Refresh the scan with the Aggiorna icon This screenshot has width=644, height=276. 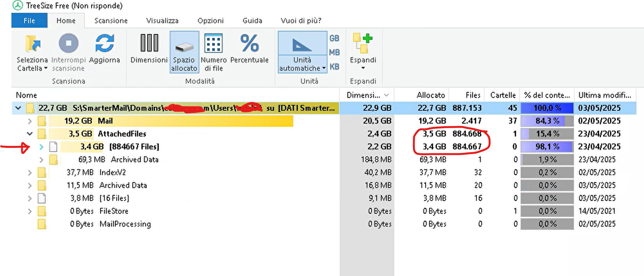coord(105,43)
